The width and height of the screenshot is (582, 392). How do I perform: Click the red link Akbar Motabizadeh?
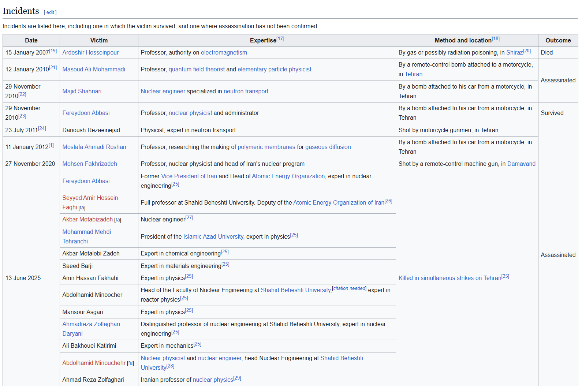[x=87, y=220]
